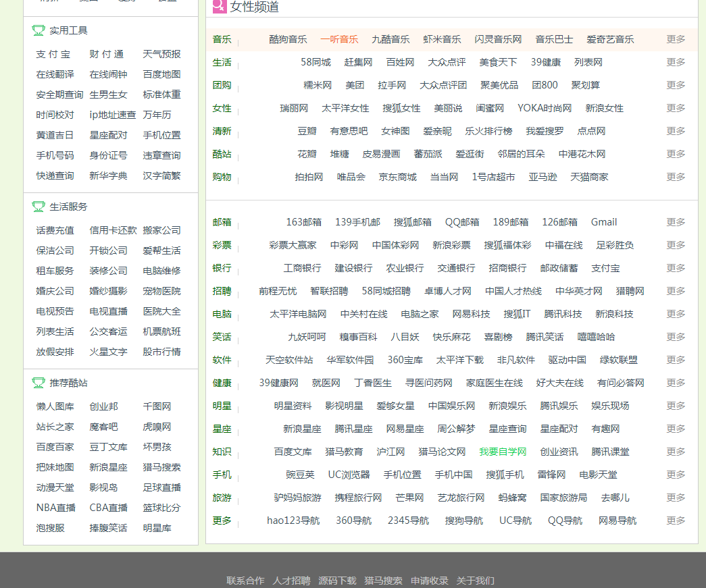Click 信用卡还款 link

click(113, 230)
